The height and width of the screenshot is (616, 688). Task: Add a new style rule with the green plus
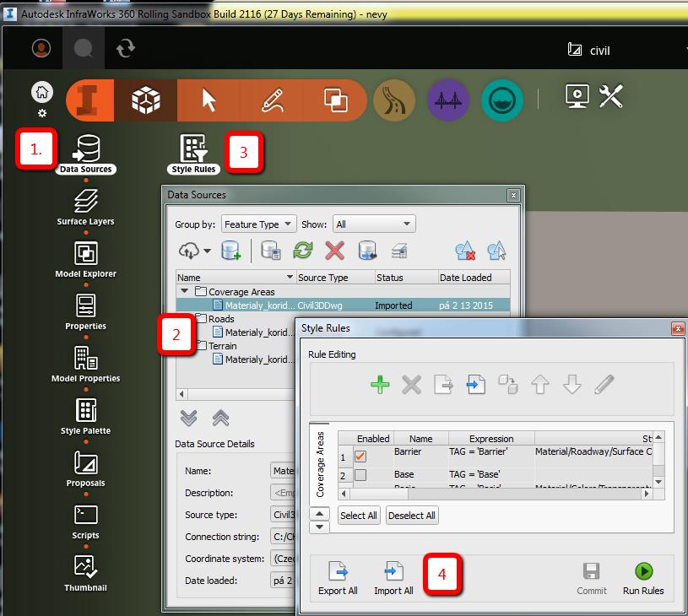tap(380, 385)
